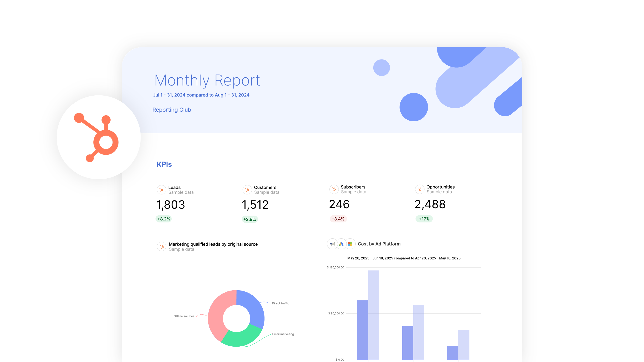This screenshot has width=644, height=362.
Task: Click the Monthly Report title
Action: (207, 80)
